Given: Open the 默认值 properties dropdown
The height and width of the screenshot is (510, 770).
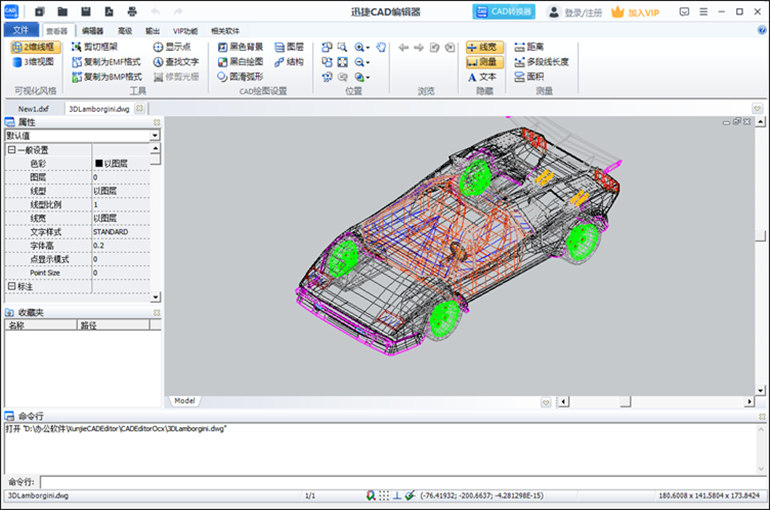Looking at the screenshot, I should tap(155, 135).
